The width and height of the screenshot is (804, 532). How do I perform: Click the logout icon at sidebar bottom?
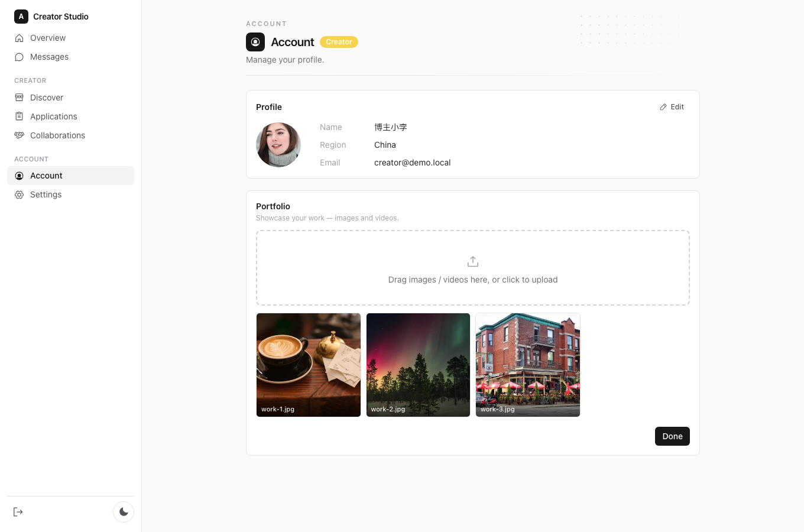[18, 512]
